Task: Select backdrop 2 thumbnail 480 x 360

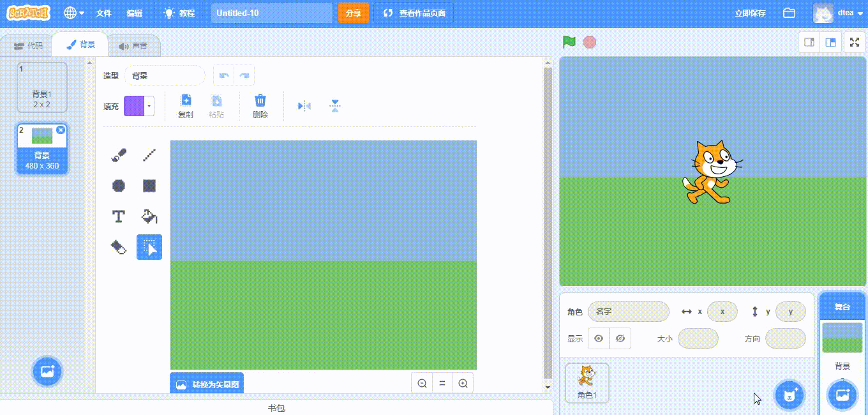Action: (x=41, y=149)
